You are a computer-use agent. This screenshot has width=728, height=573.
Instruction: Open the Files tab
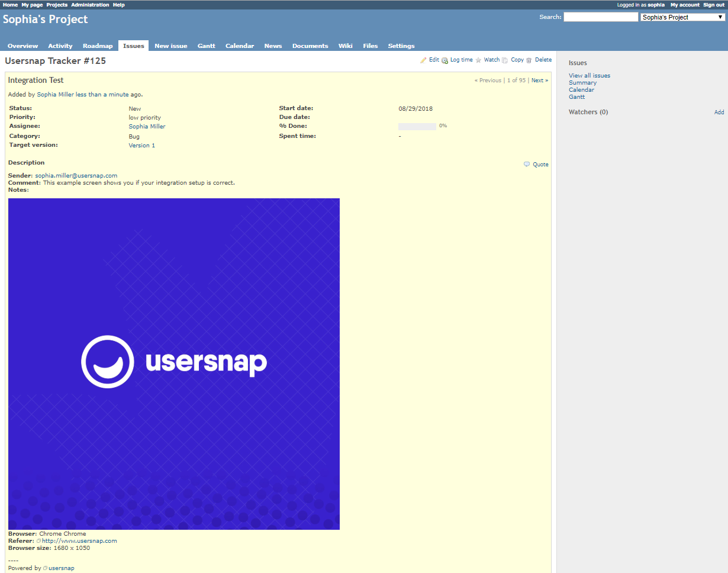click(371, 46)
